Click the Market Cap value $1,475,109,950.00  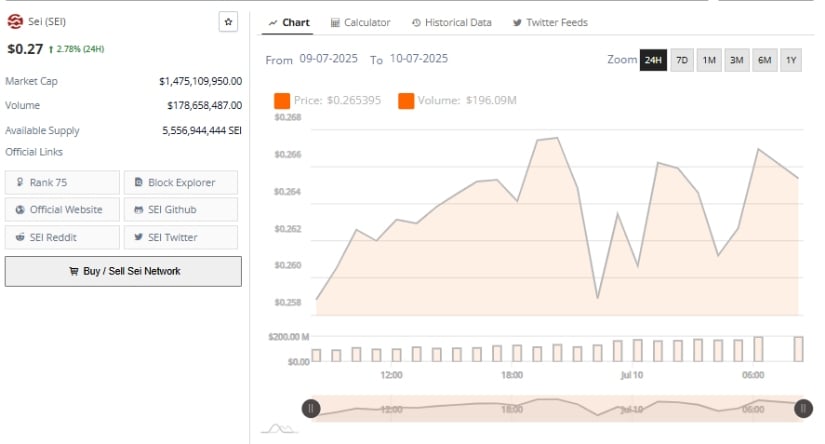[200, 81]
